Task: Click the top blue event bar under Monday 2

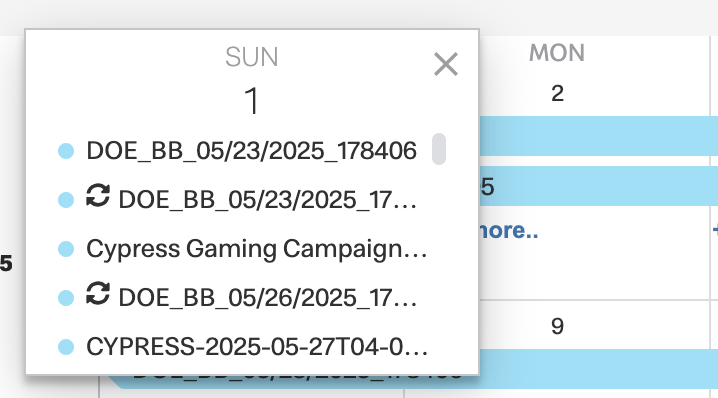Action: coord(598,136)
